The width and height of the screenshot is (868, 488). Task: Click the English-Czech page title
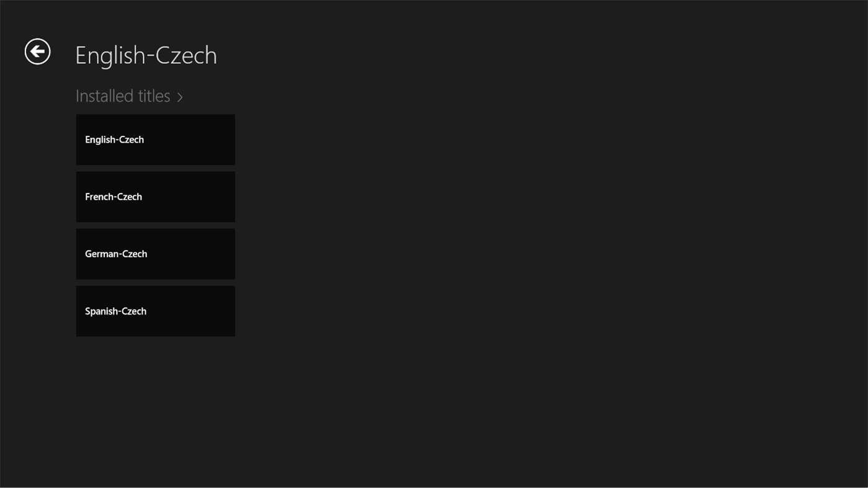coord(146,55)
